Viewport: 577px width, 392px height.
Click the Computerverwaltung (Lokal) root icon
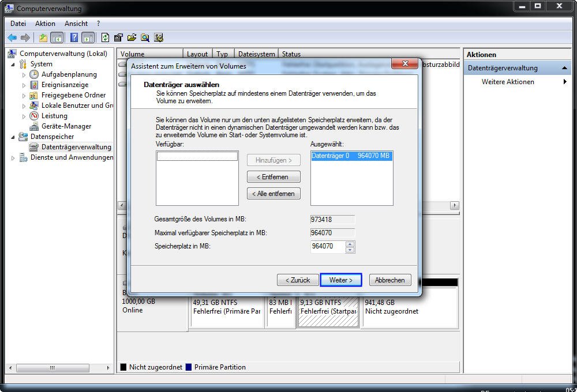pos(12,54)
